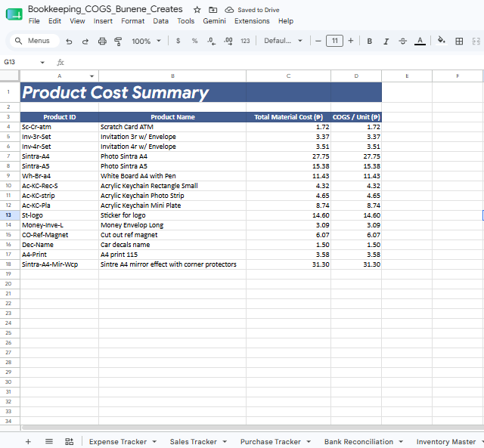Click the font size field showing 11

pos(334,41)
